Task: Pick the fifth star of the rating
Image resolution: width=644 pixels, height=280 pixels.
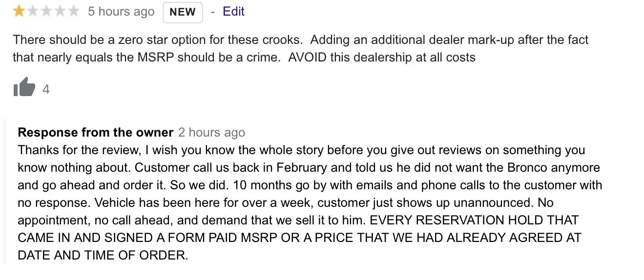Action: pyautogui.click(x=73, y=11)
